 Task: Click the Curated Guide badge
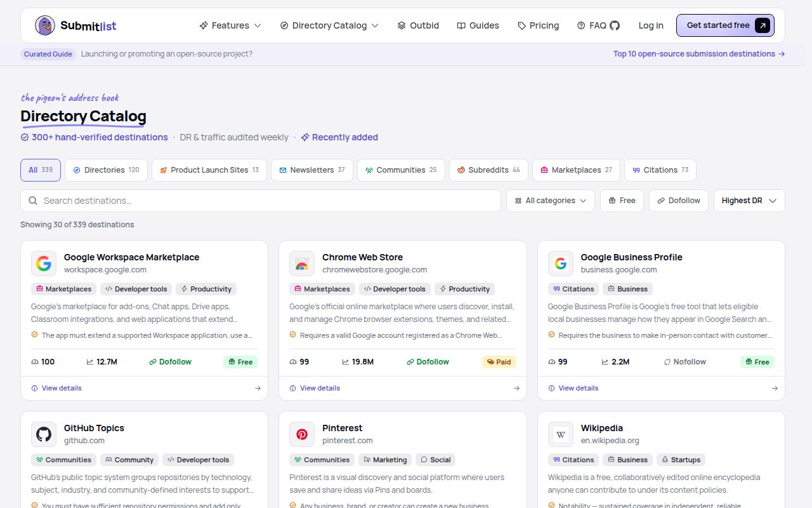(48, 54)
